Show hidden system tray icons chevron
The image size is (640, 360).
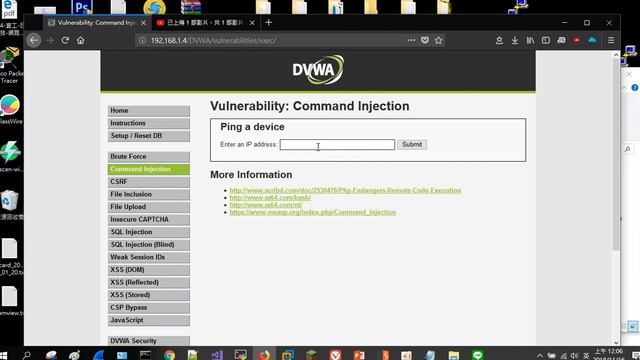540,356
